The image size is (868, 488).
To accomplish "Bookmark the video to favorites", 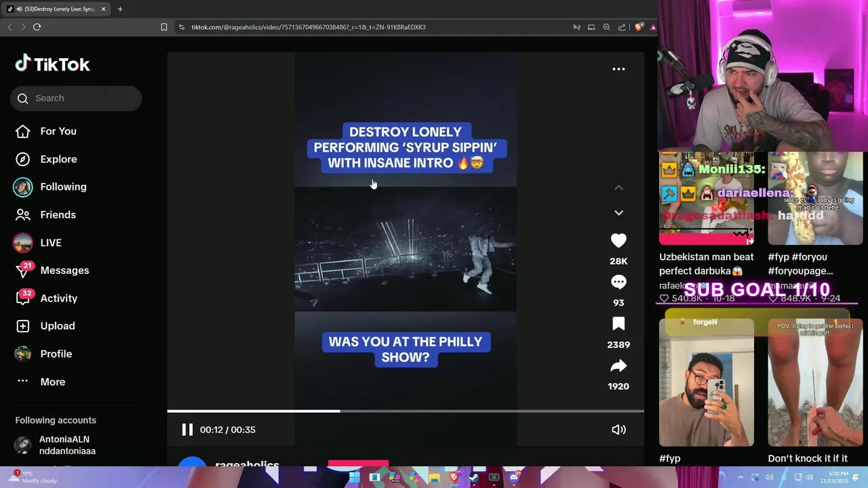I will point(618,324).
